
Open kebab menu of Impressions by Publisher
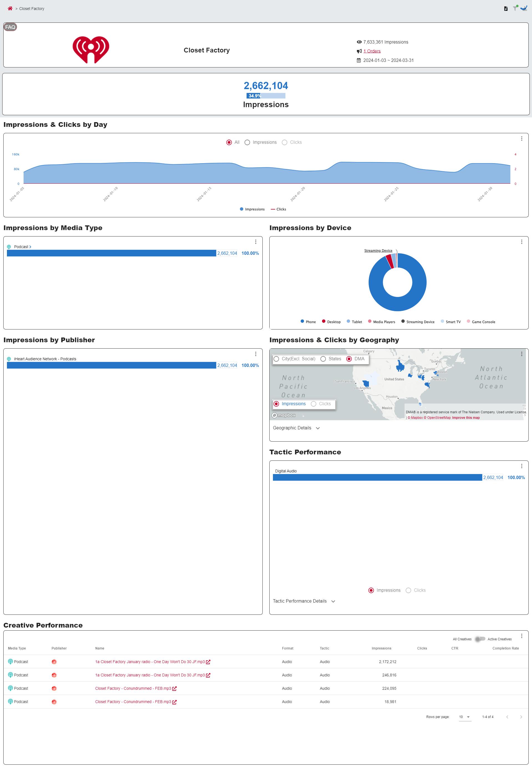pos(256,354)
